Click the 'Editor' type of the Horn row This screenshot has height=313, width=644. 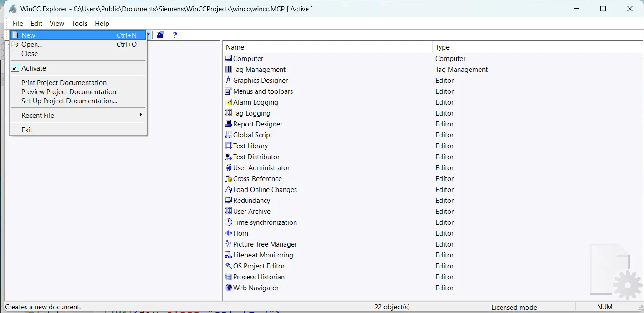[x=445, y=233]
